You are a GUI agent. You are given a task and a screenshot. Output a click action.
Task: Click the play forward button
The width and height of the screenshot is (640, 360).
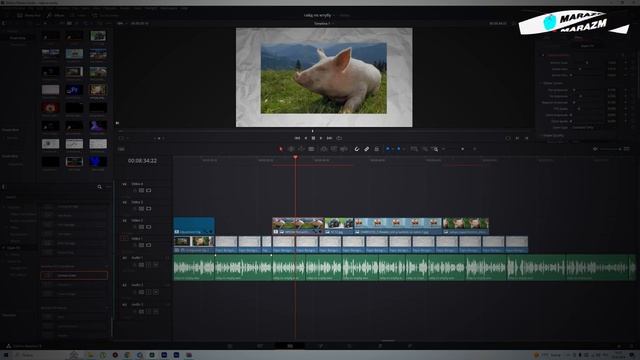pos(321,138)
